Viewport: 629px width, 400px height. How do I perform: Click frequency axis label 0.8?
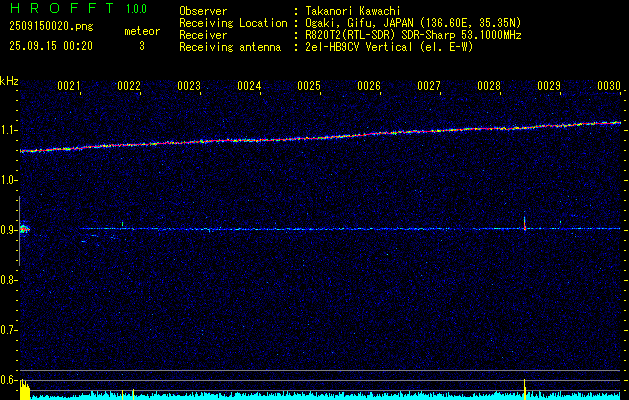point(8,280)
